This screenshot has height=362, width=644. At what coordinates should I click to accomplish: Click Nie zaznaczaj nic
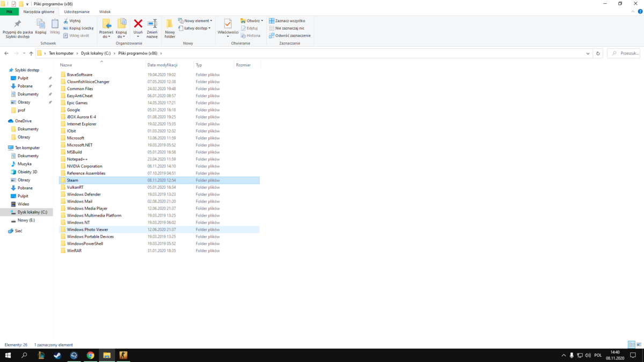coord(287,28)
